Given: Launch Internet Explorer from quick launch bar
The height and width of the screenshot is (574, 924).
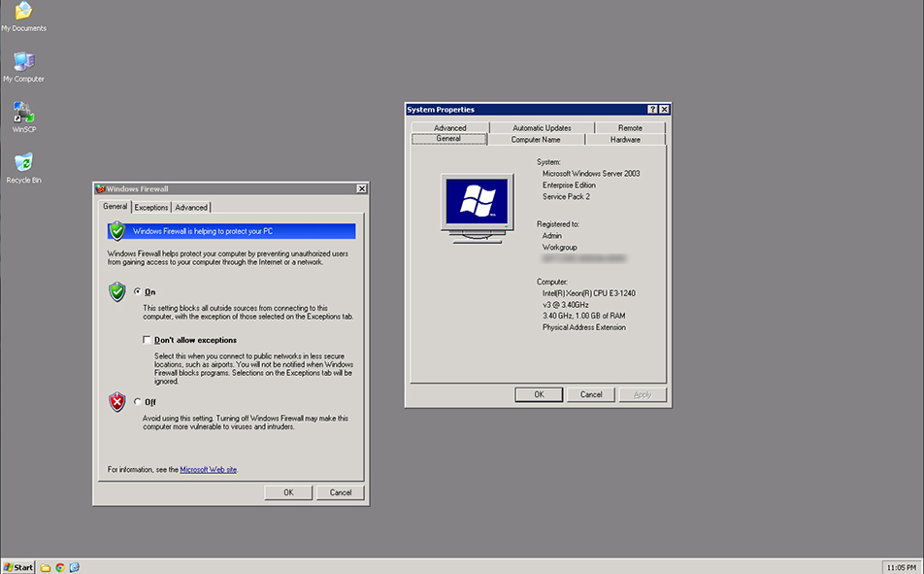Looking at the screenshot, I should (74, 567).
